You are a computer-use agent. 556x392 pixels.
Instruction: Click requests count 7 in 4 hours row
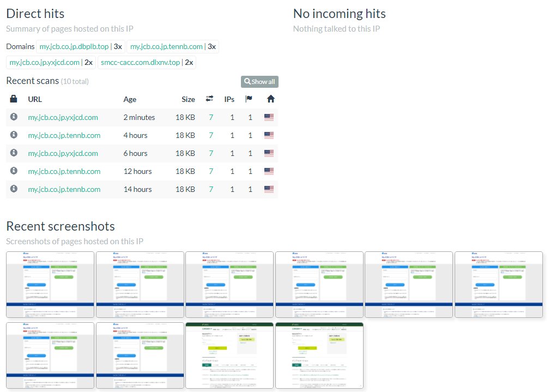click(211, 136)
